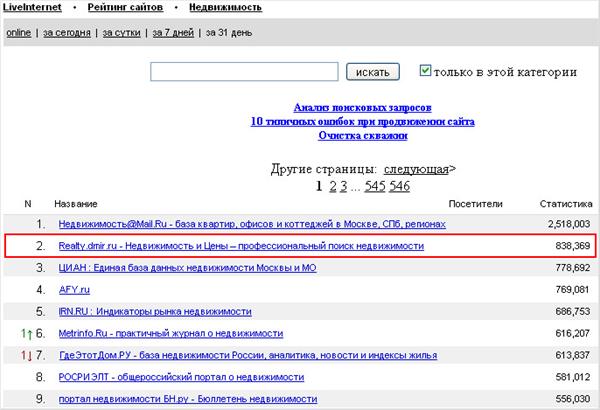Select the visitor count 613,837
The image size is (600, 410).
click(x=573, y=355)
